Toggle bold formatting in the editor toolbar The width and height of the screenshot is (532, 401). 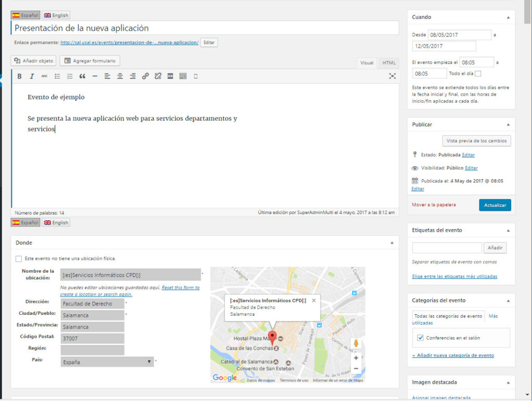[19, 76]
